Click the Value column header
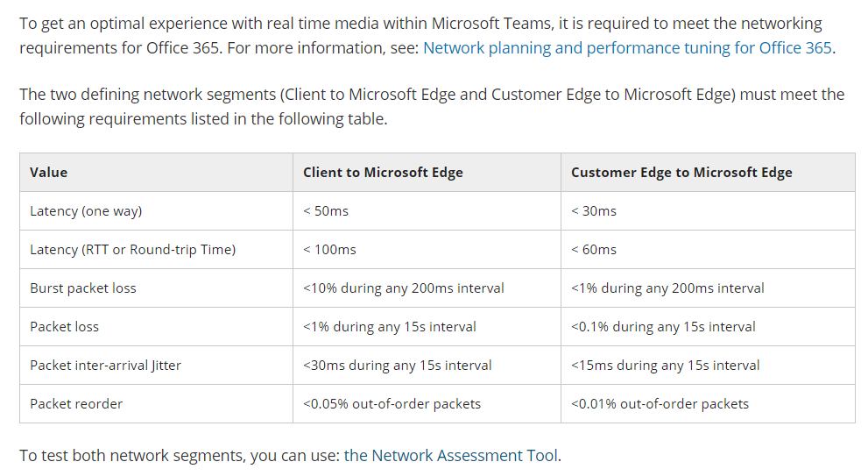 [49, 173]
